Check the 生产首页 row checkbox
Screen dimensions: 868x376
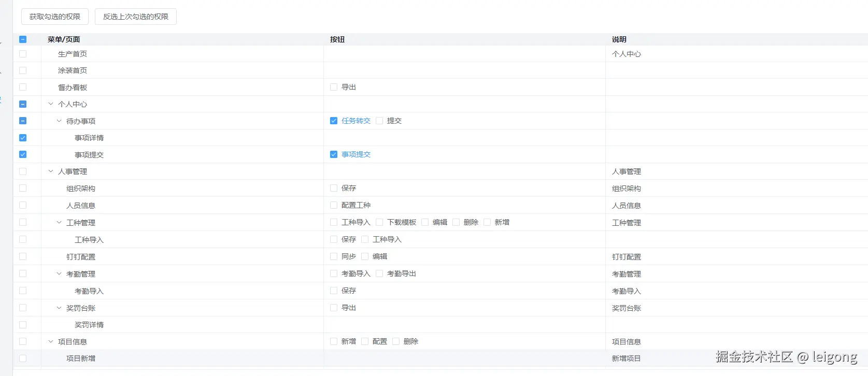23,54
